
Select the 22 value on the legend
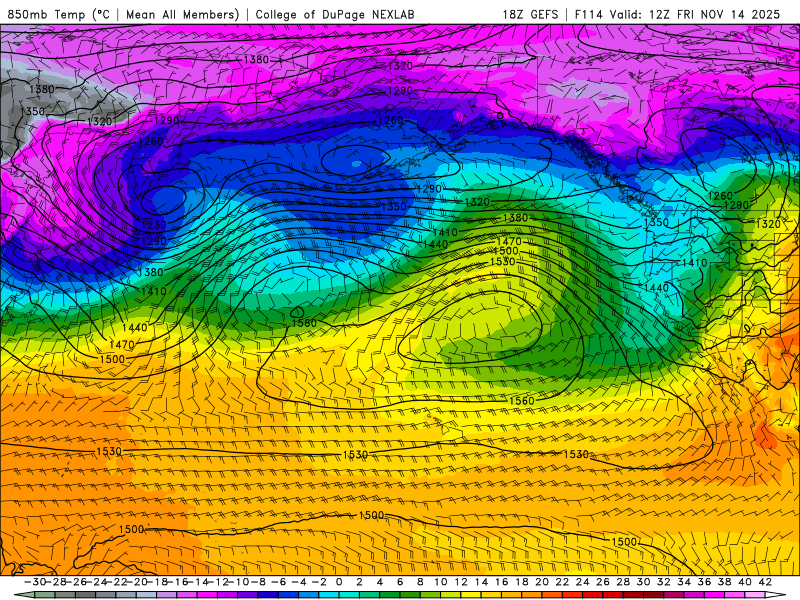[562, 582]
